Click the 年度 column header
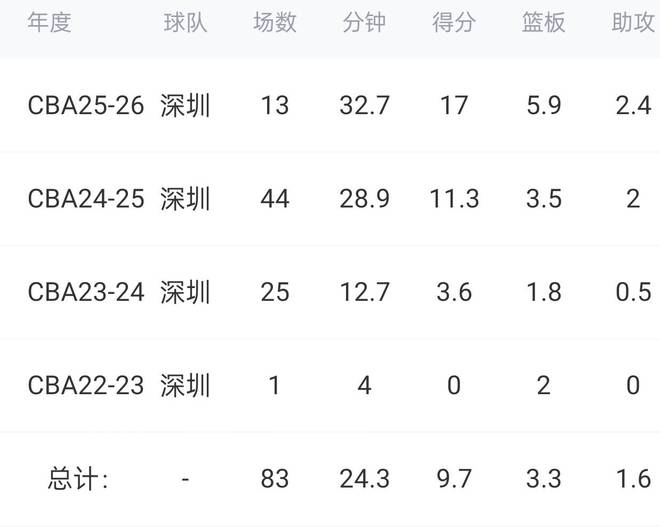 click(50, 23)
